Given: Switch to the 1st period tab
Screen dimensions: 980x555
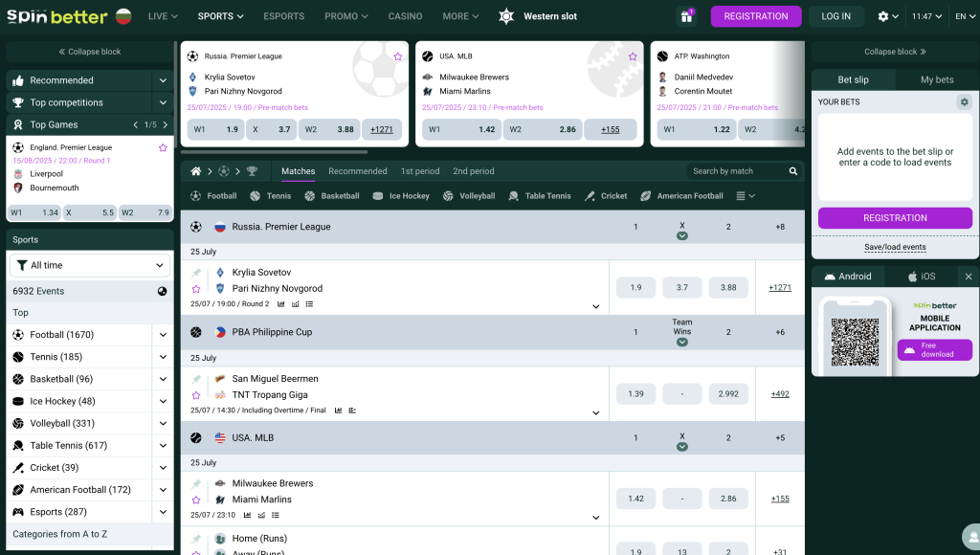Looking at the screenshot, I should (420, 171).
